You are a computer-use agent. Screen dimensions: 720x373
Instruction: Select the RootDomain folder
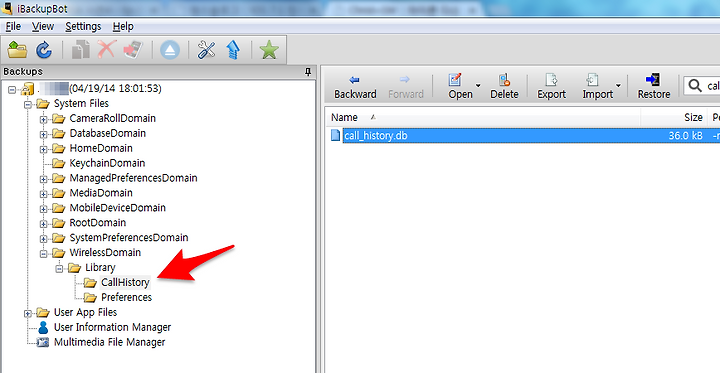click(x=98, y=223)
